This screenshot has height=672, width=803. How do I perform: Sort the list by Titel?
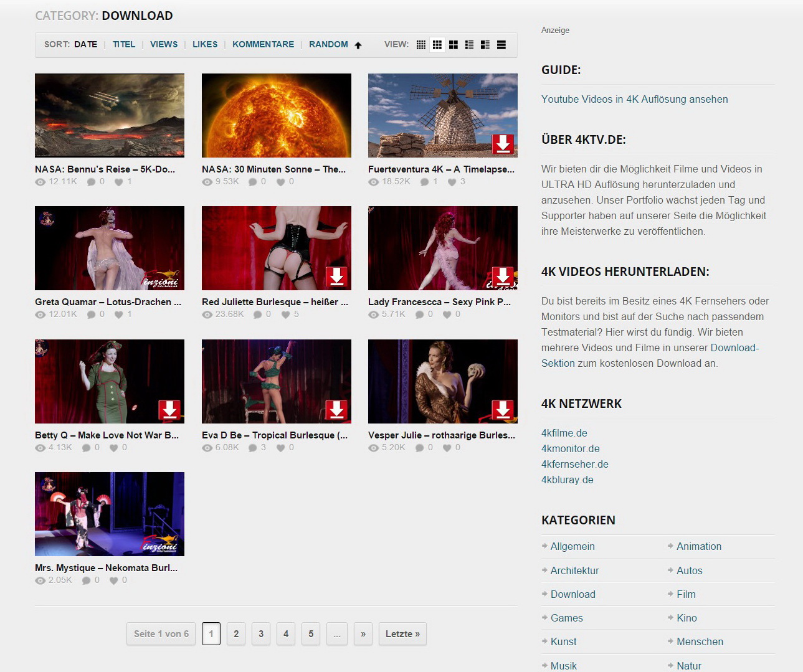(x=124, y=44)
